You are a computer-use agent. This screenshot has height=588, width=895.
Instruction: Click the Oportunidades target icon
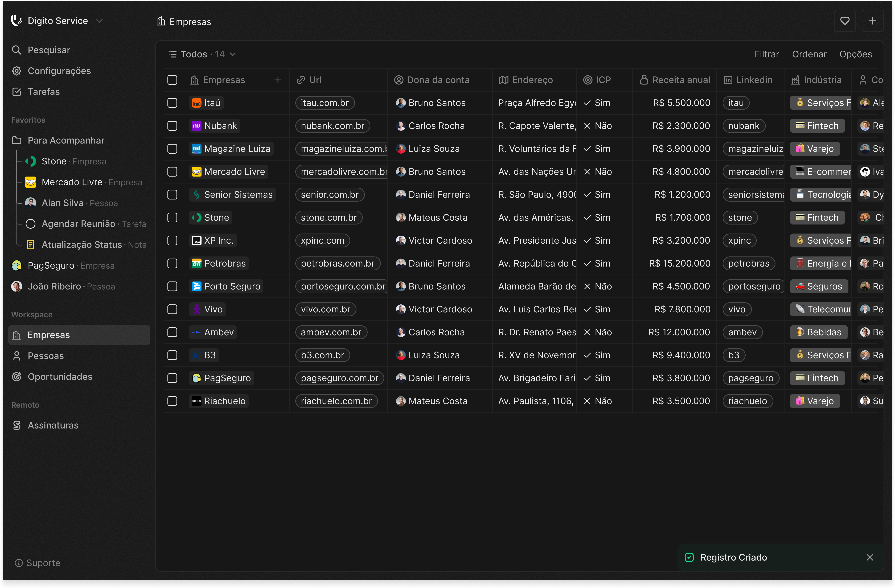17,377
